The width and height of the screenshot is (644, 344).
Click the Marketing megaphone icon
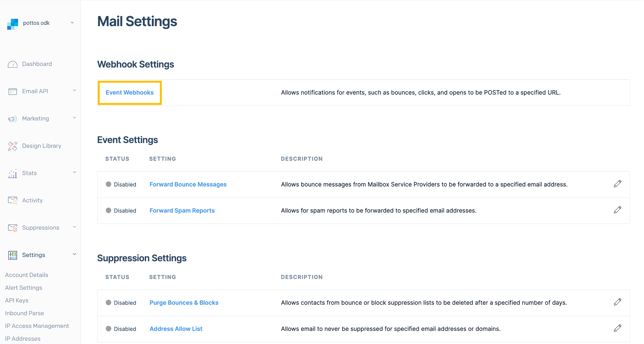[13, 119]
